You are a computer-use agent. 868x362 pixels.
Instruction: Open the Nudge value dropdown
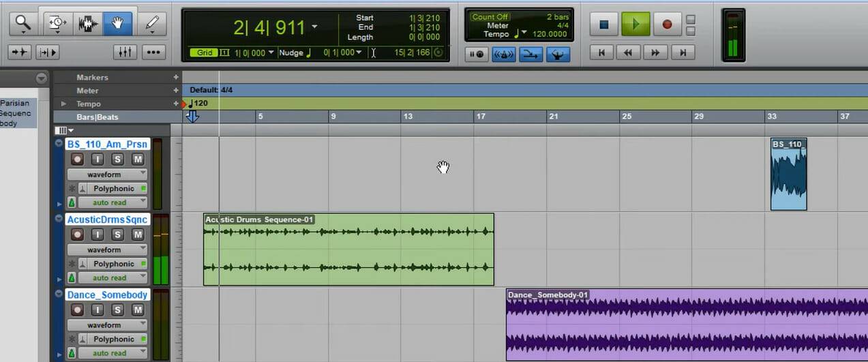coord(359,53)
